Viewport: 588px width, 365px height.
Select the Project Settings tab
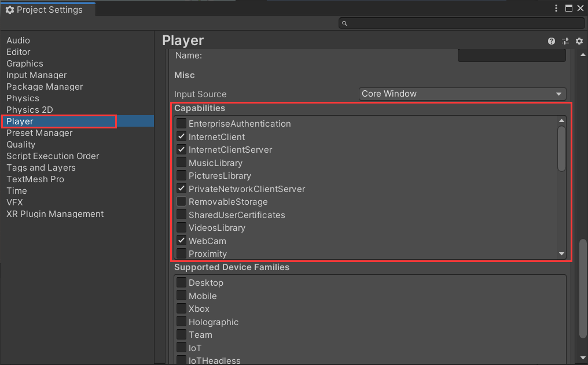tap(45, 10)
